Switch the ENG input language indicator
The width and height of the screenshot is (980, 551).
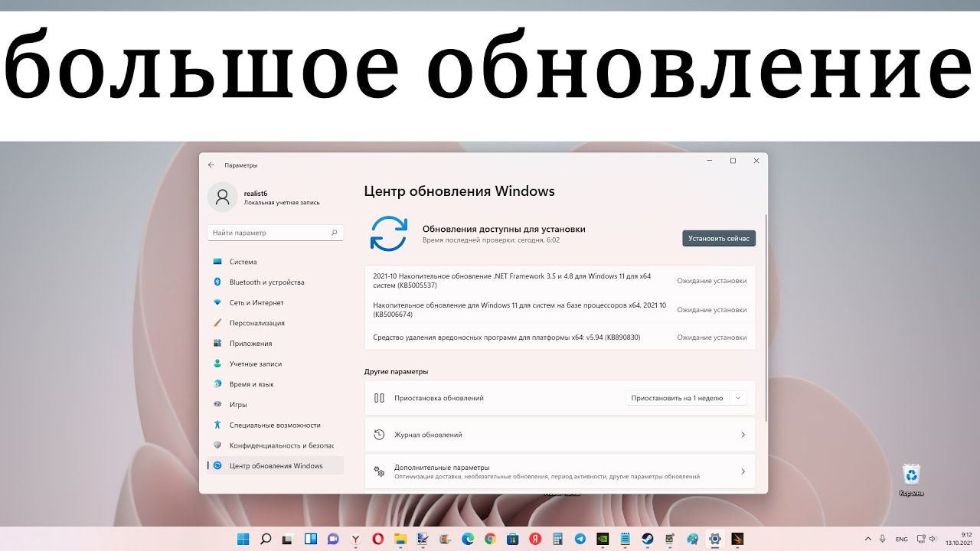902,539
